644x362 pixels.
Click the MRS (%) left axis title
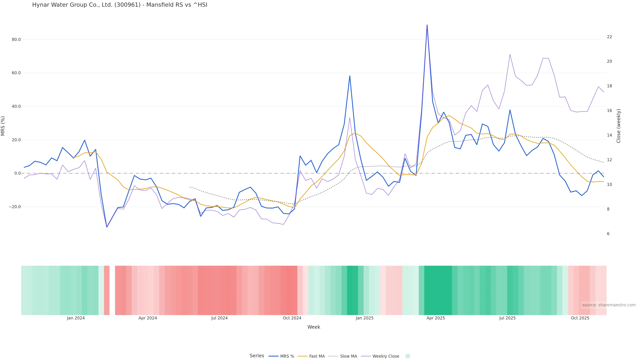tap(3, 126)
